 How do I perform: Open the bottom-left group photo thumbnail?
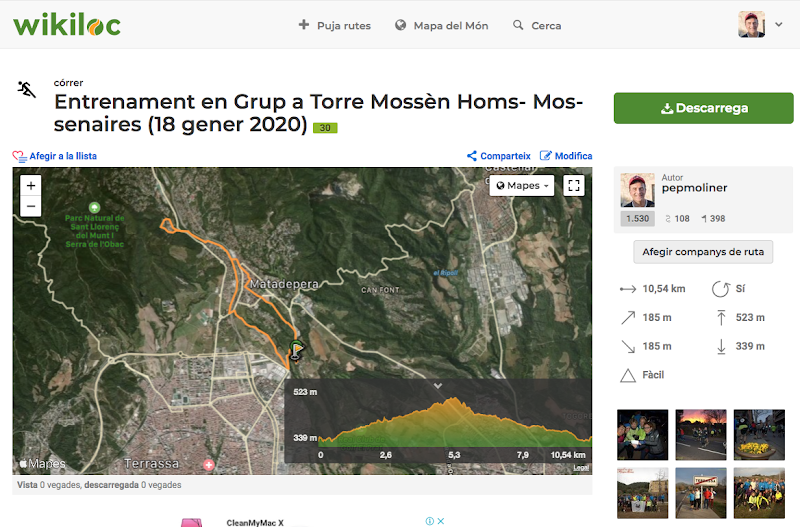642,493
